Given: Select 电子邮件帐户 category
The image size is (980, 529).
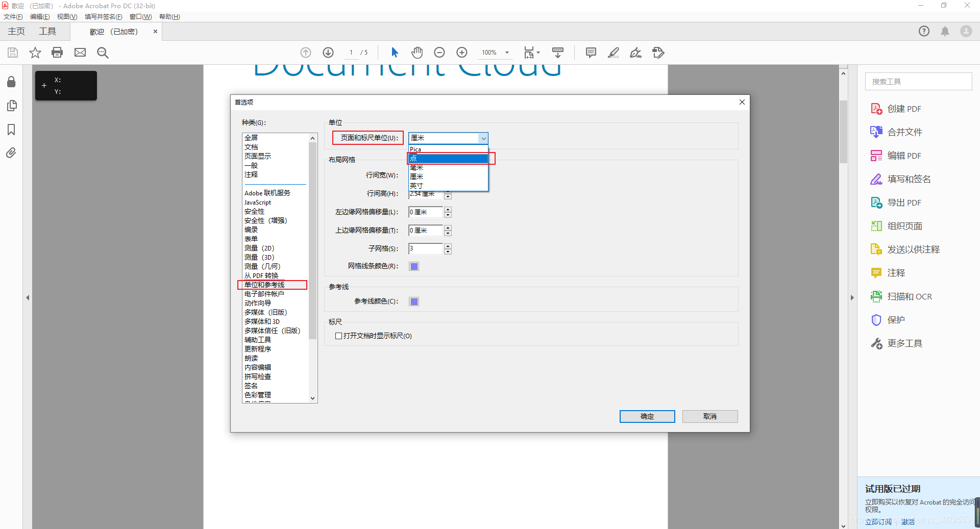Looking at the screenshot, I should (x=264, y=294).
